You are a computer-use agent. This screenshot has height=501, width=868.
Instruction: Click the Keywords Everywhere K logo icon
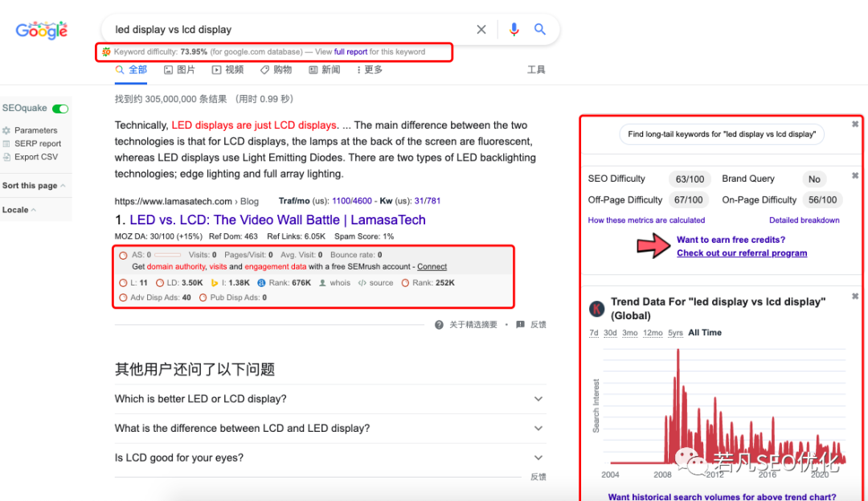point(596,308)
